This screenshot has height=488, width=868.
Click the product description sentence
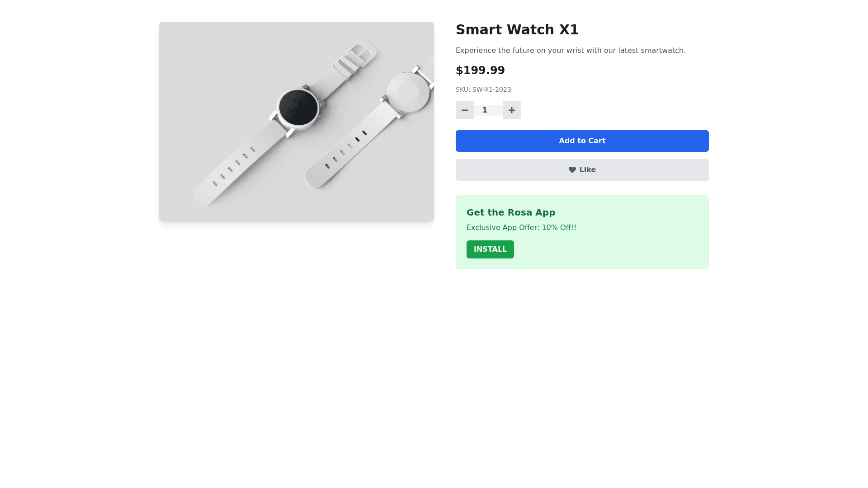pos(571,51)
